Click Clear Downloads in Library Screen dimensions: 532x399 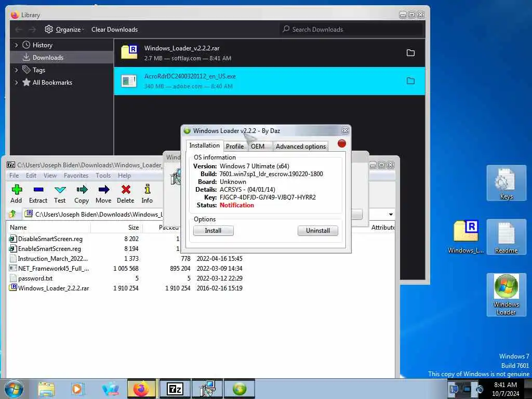(x=114, y=30)
